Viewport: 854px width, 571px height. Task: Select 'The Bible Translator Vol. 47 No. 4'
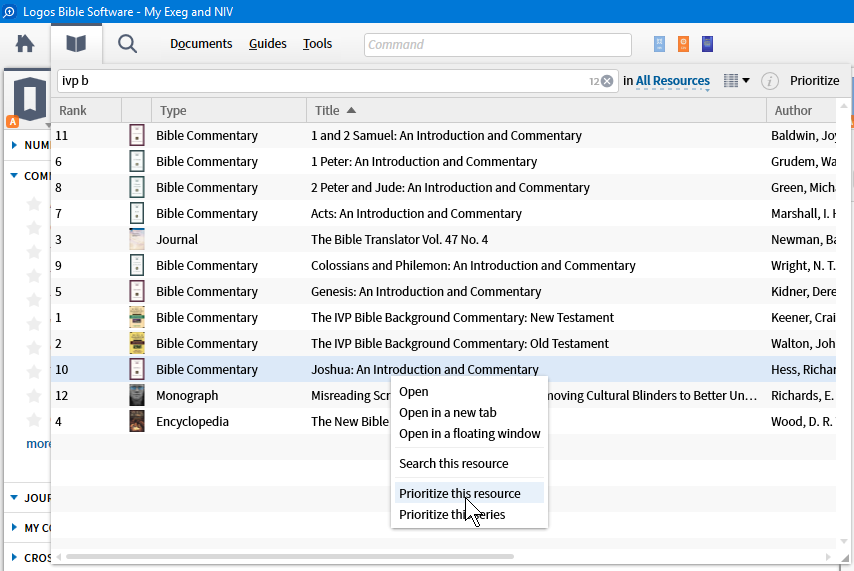coord(399,240)
